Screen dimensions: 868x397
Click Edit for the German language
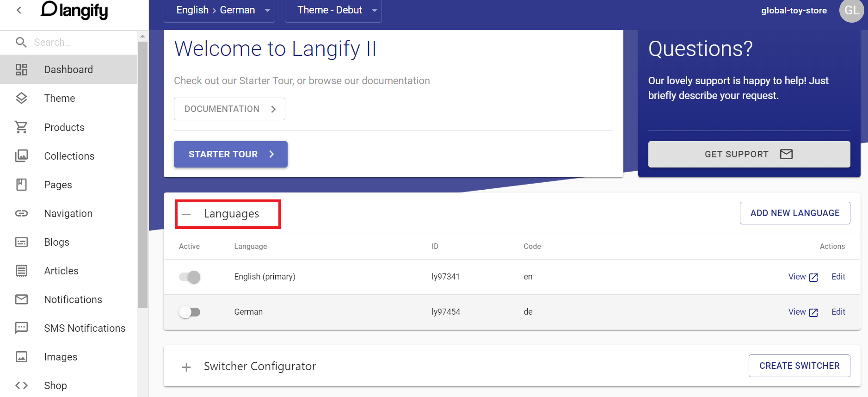[x=838, y=312]
